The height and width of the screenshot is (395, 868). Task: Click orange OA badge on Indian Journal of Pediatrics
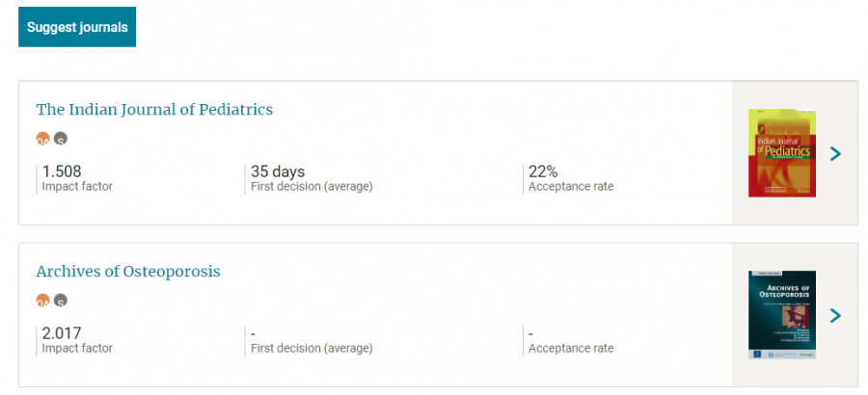(x=42, y=139)
